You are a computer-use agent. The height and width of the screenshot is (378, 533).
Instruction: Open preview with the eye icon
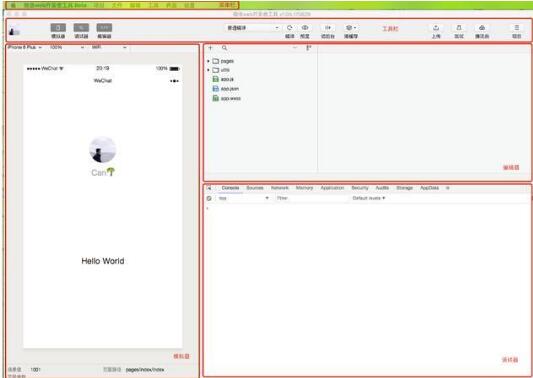pyautogui.click(x=305, y=28)
